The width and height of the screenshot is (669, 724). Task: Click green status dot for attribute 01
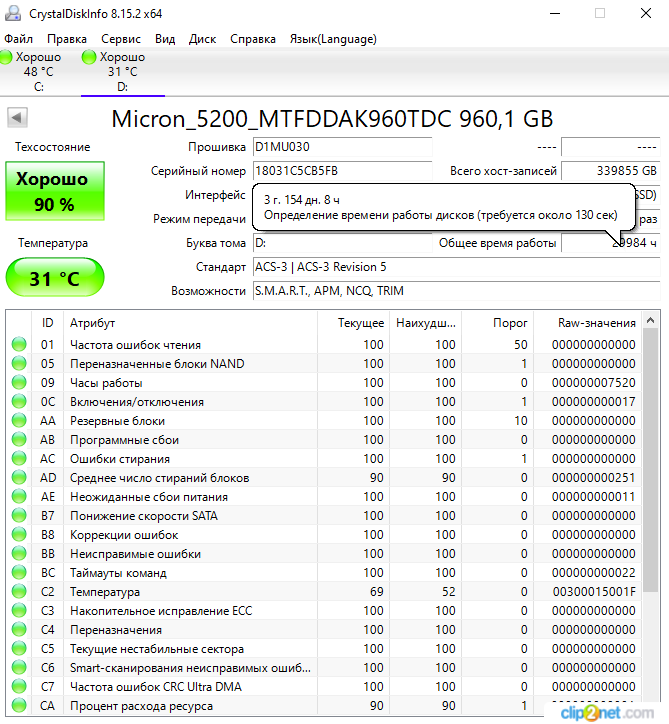click(x=19, y=345)
